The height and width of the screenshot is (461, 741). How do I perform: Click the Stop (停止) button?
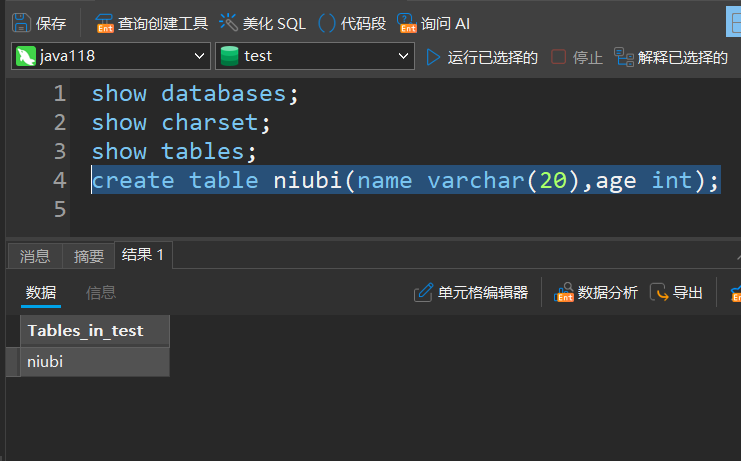pyautogui.click(x=577, y=57)
